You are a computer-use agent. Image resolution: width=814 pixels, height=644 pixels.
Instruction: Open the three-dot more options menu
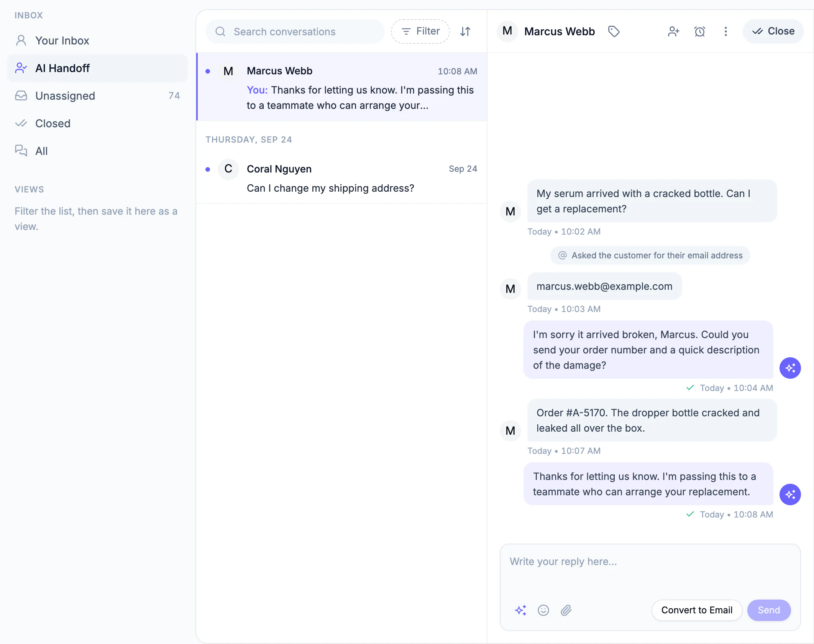tap(725, 31)
